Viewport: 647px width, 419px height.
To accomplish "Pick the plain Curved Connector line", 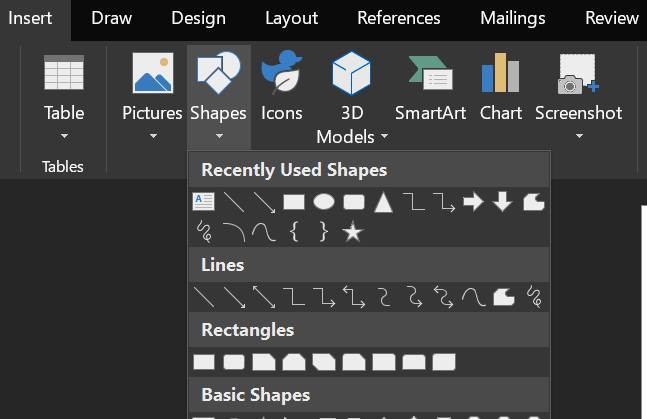I will tap(384, 297).
